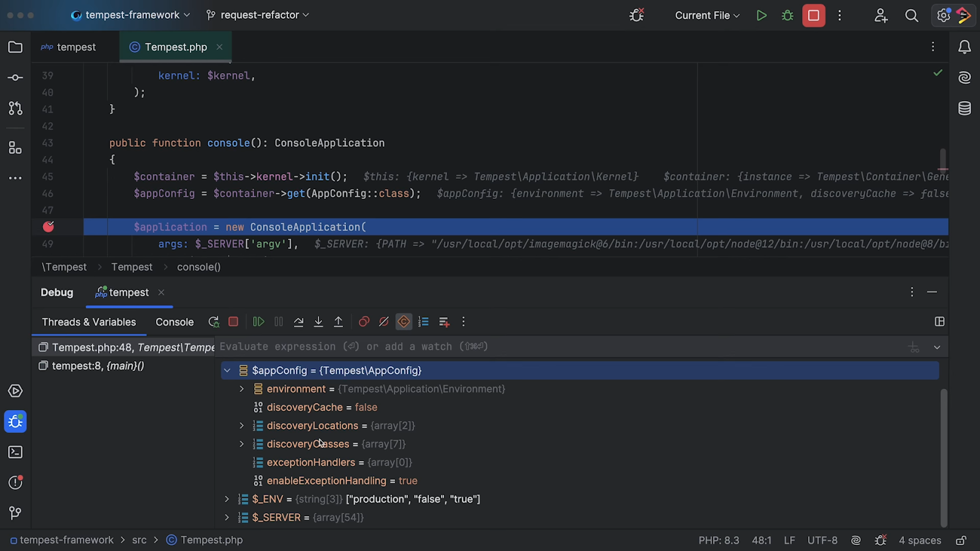Open the request-refactor branch dropdown
The height and width of the screenshot is (551, 980).
tap(257, 15)
